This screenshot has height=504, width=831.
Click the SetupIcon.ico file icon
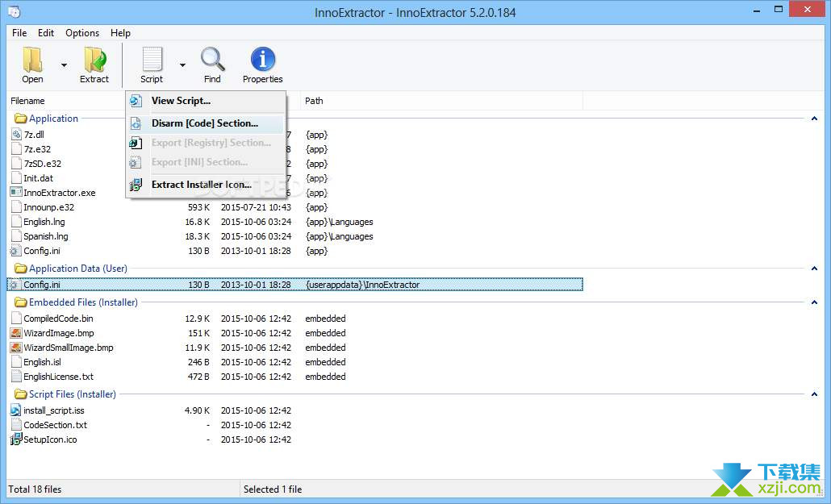16,439
